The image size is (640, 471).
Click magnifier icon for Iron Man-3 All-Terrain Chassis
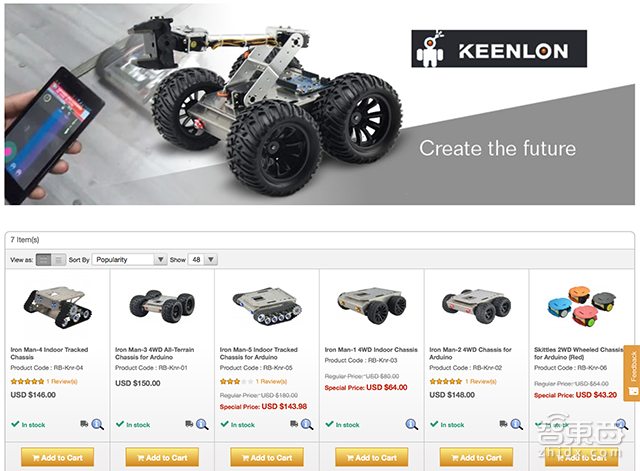202,424
